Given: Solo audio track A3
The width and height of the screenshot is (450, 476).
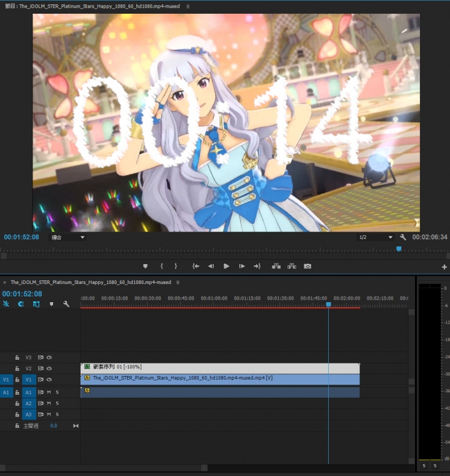Looking at the screenshot, I should point(57,414).
